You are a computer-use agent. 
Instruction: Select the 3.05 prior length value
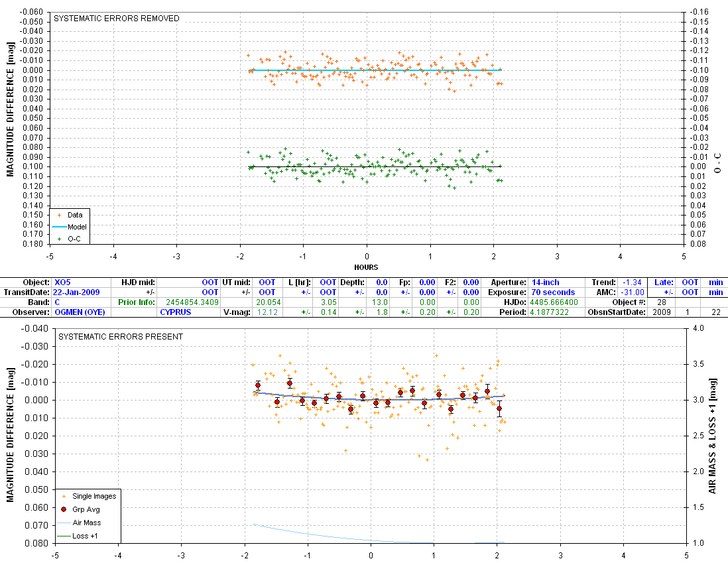click(x=328, y=302)
